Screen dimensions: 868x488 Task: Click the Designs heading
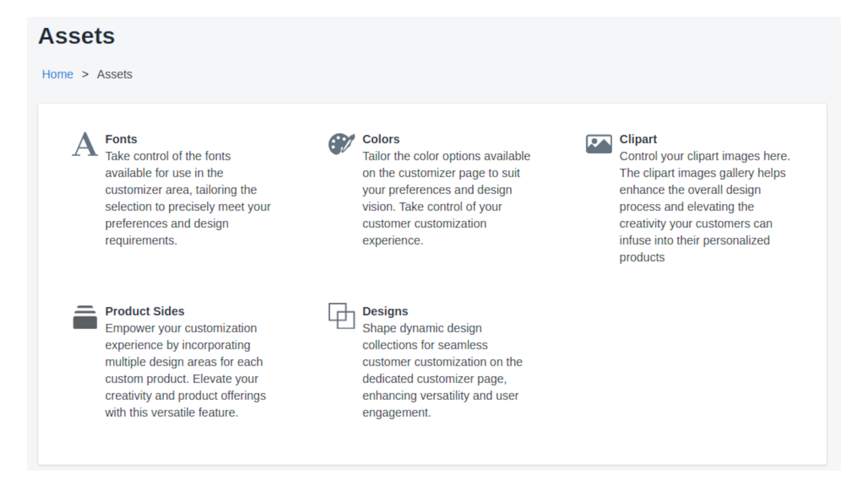pyautogui.click(x=385, y=311)
